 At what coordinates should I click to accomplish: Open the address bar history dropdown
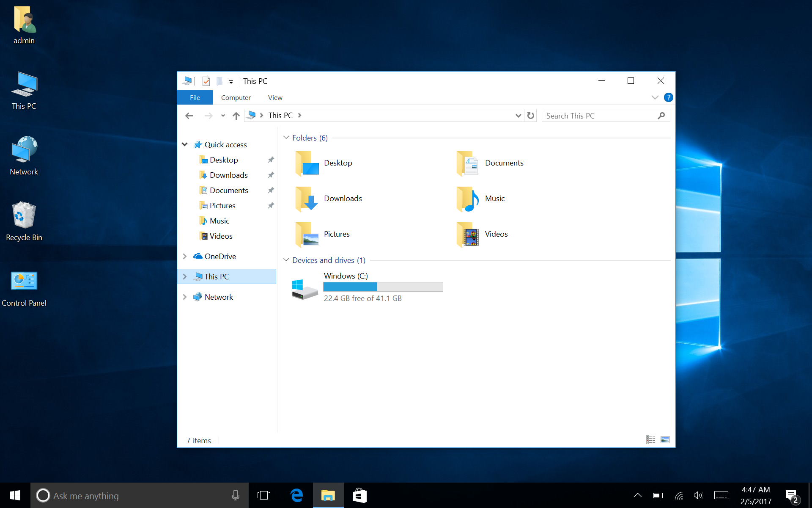[x=518, y=116]
